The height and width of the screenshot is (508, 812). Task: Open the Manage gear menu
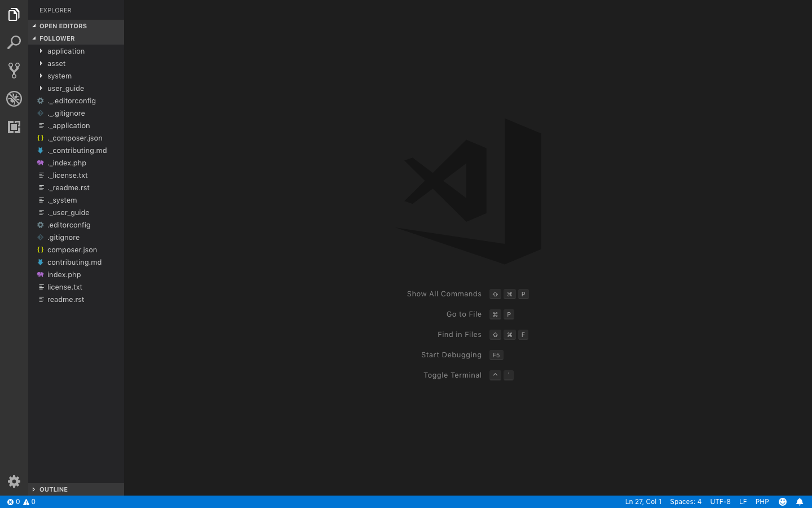[14, 481]
